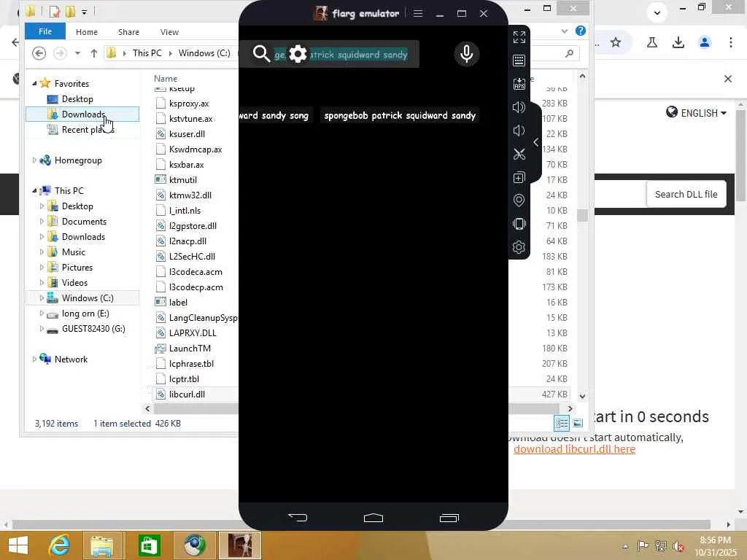Viewport: 747px width, 560px height.
Task: Open the emulator keyboard mapping icon
Action: tap(519, 61)
